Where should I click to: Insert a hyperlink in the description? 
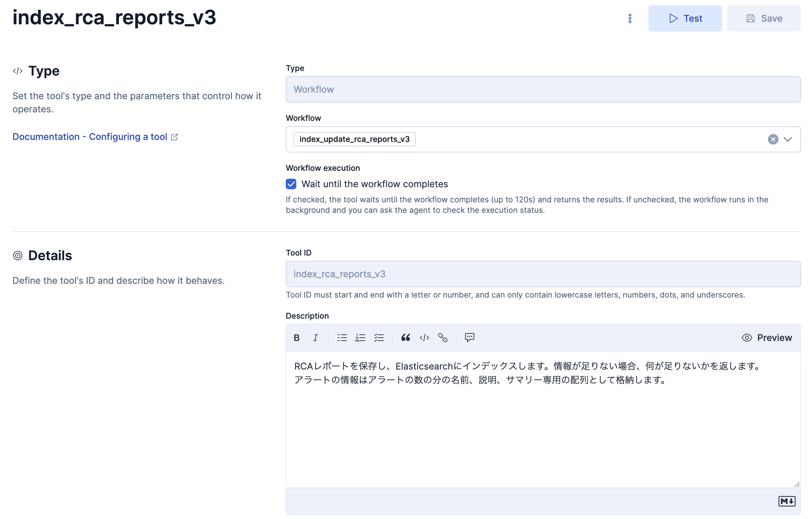[442, 338]
